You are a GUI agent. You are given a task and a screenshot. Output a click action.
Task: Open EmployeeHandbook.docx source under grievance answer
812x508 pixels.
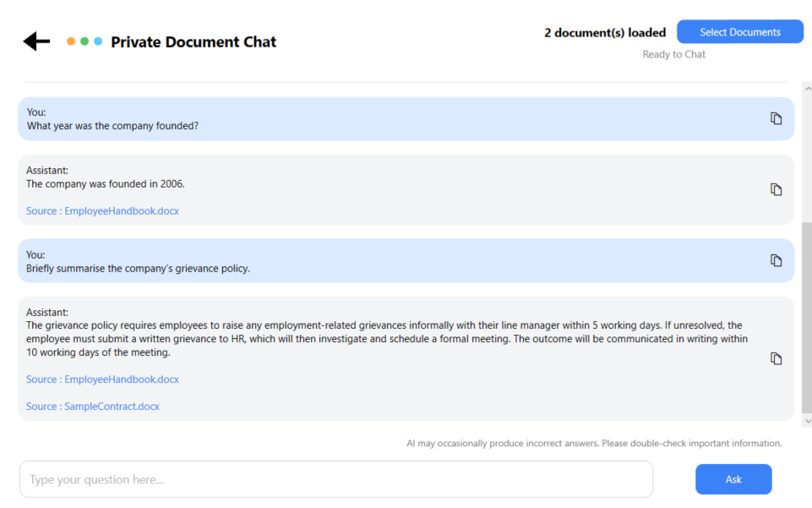102,379
